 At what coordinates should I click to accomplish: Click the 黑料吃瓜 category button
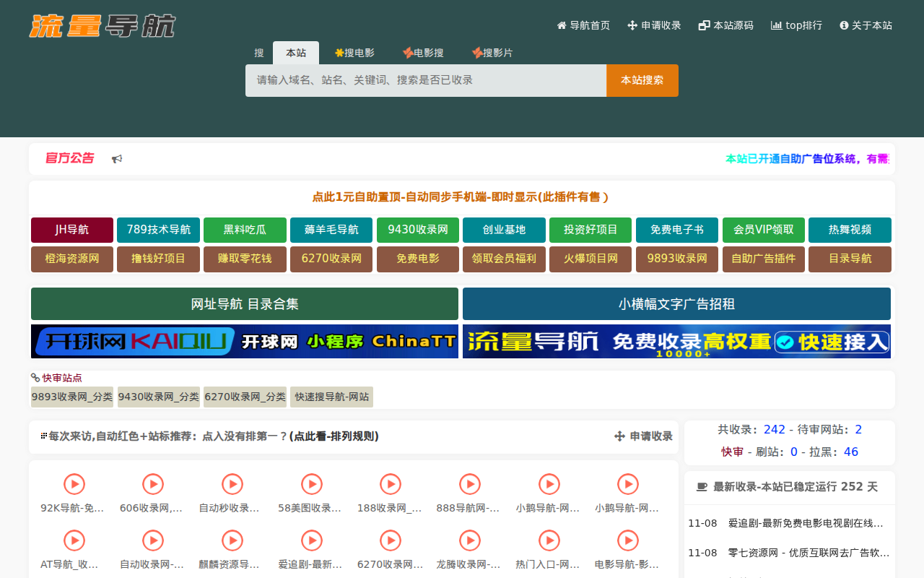point(245,230)
